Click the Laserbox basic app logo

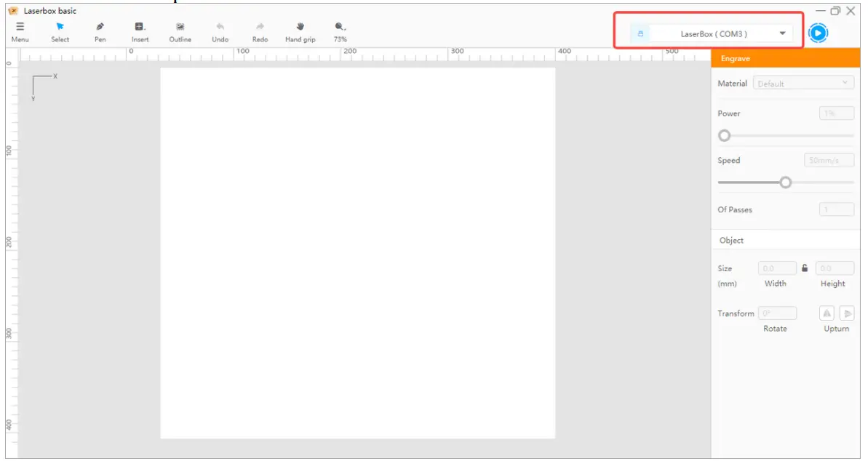pyautogui.click(x=13, y=10)
